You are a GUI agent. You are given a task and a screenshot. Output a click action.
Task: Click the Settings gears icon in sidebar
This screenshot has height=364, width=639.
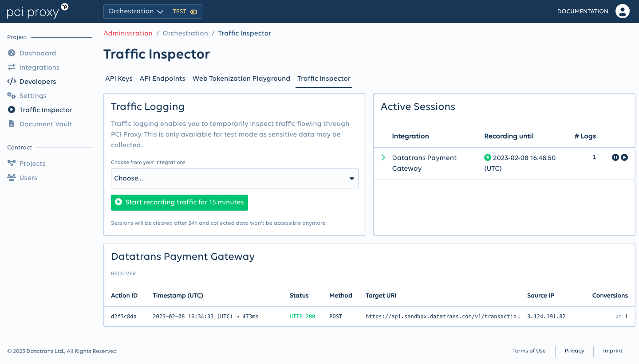click(12, 96)
